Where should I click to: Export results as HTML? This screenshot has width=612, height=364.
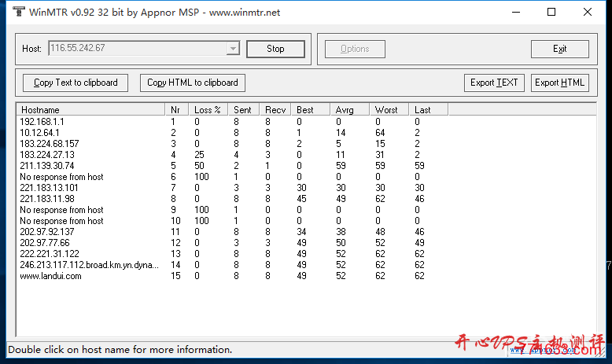coord(560,83)
